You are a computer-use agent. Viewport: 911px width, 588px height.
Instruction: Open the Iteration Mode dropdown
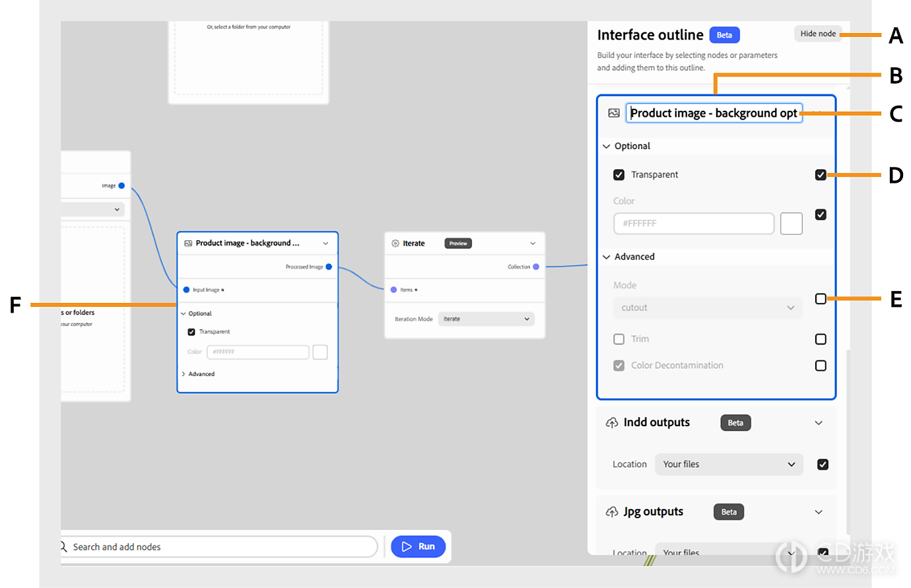(486, 319)
